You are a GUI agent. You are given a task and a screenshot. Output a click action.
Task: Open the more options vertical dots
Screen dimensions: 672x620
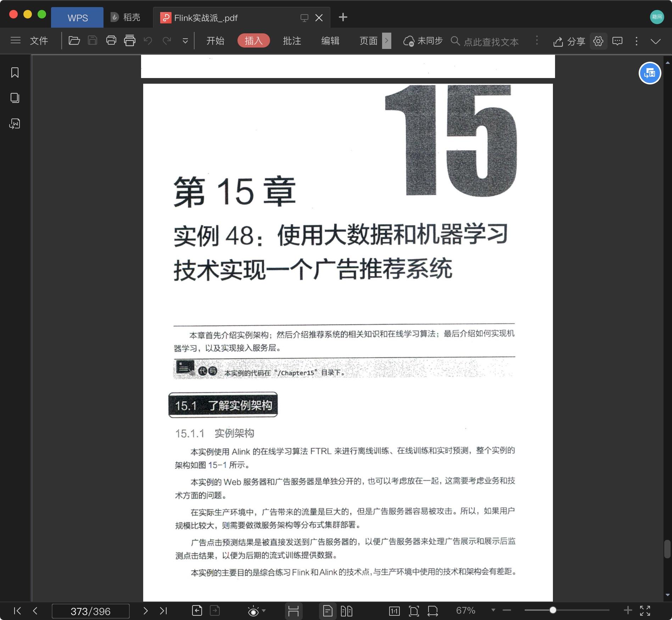(x=637, y=41)
